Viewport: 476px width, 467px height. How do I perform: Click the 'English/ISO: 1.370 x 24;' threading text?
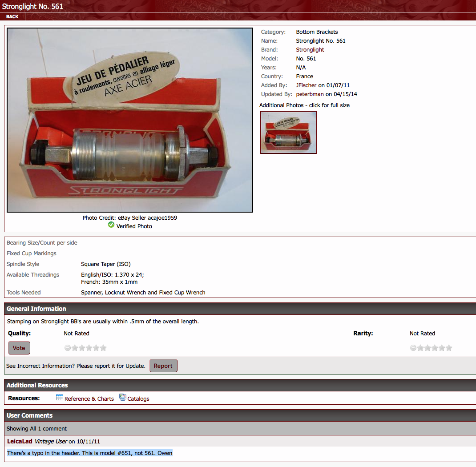(112, 274)
